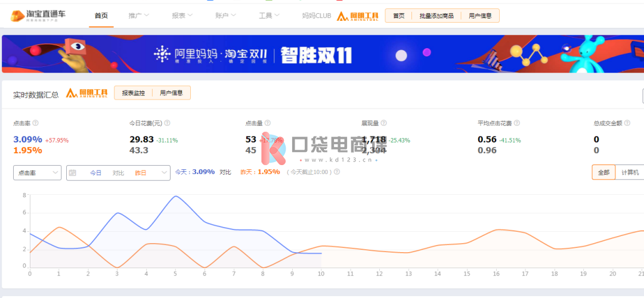This screenshot has height=298, width=644.
Task: Click the 淘宝直通车 logo
Action: tap(38, 15)
